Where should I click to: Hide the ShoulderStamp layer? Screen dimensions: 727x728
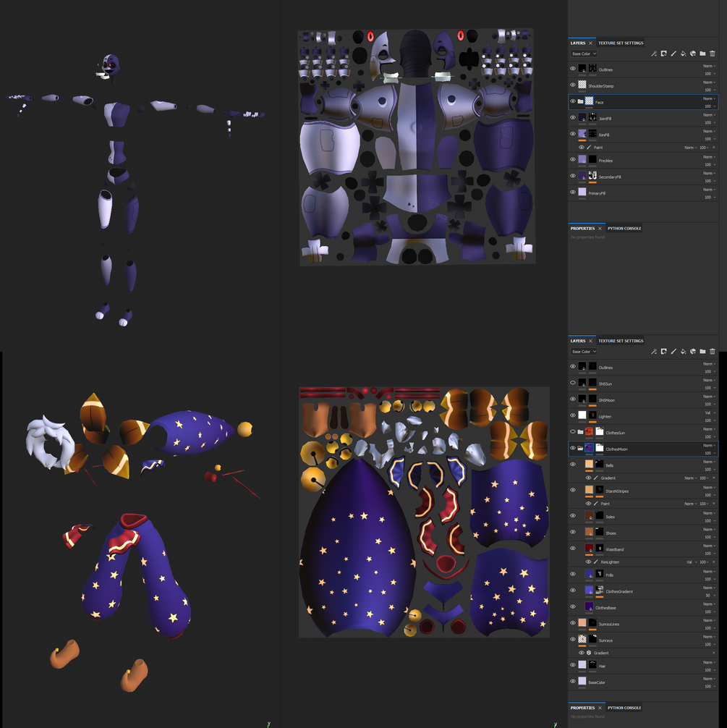coord(573,85)
